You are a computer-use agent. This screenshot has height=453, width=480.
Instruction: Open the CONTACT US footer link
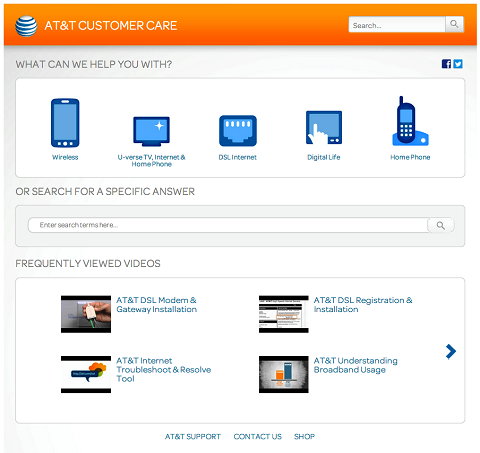(x=258, y=437)
